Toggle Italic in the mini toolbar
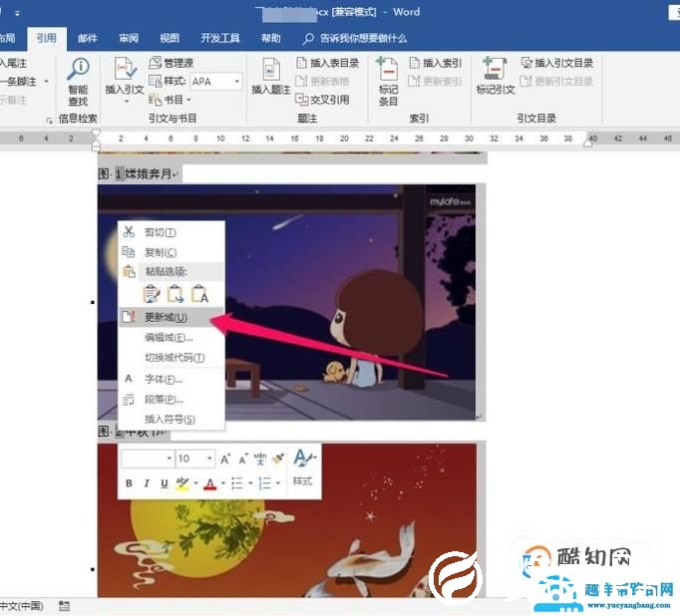This screenshot has width=680, height=616. point(147,482)
